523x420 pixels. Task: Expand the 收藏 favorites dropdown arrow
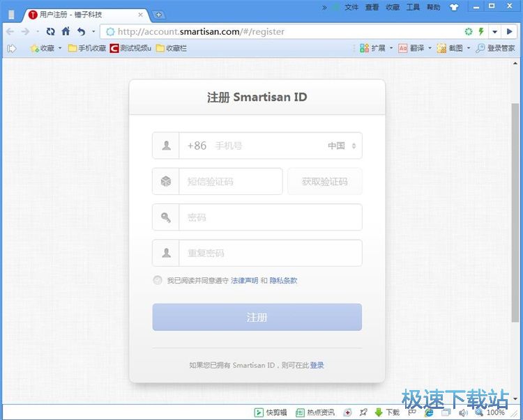point(60,49)
